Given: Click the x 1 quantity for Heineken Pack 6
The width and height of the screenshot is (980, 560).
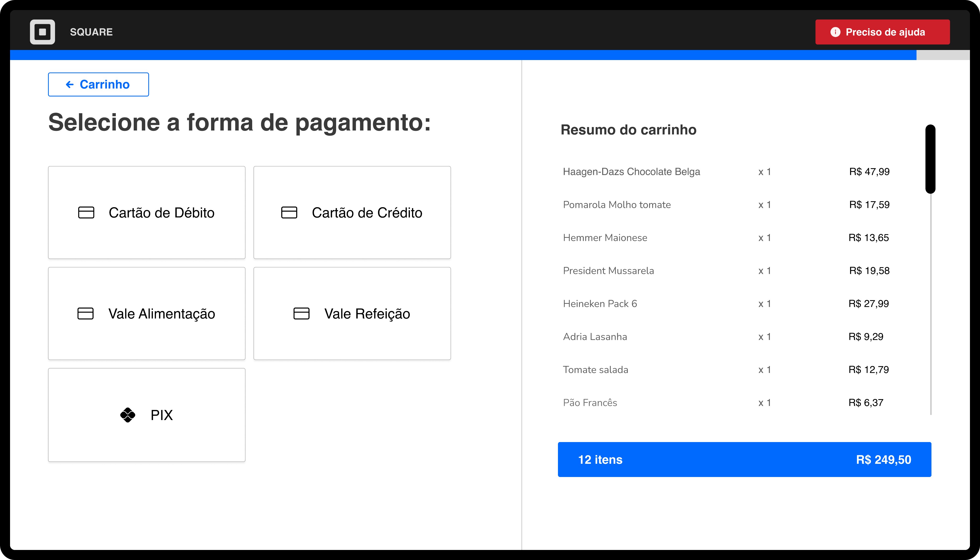Looking at the screenshot, I should [764, 304].
